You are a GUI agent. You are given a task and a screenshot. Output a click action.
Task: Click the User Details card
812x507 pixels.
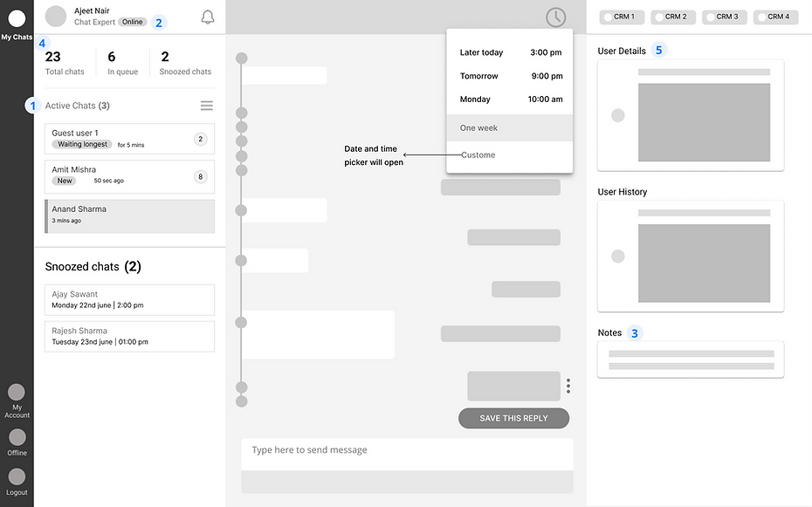[x=691, y=115]
